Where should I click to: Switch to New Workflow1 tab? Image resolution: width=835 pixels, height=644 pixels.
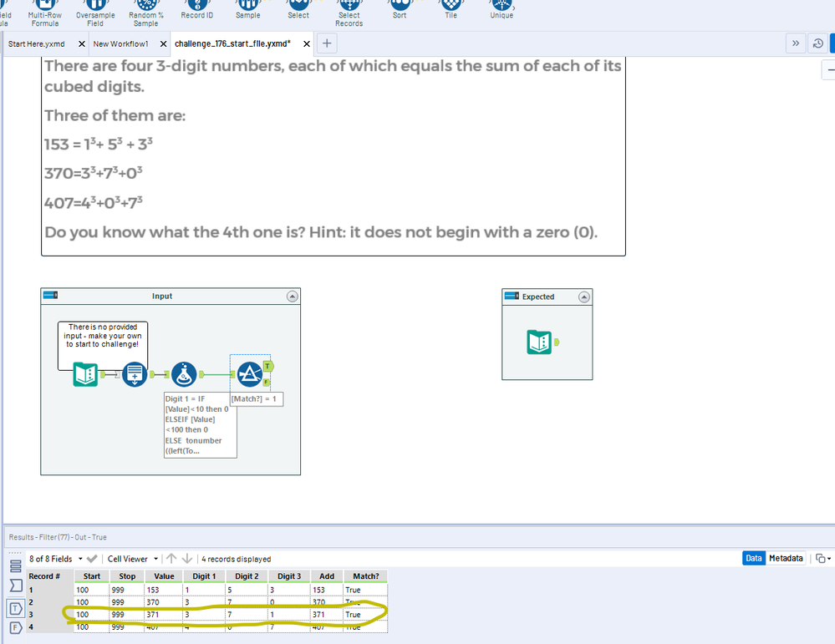tap(121, 44)
